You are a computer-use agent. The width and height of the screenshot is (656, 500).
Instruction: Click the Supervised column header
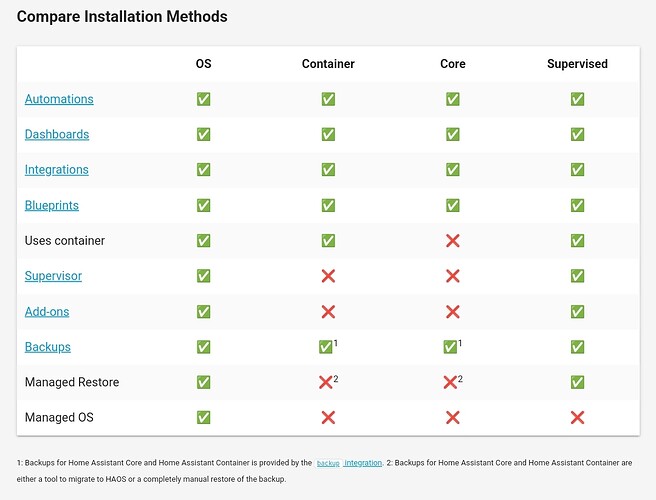pyautogui.click(x=577, y=64)
